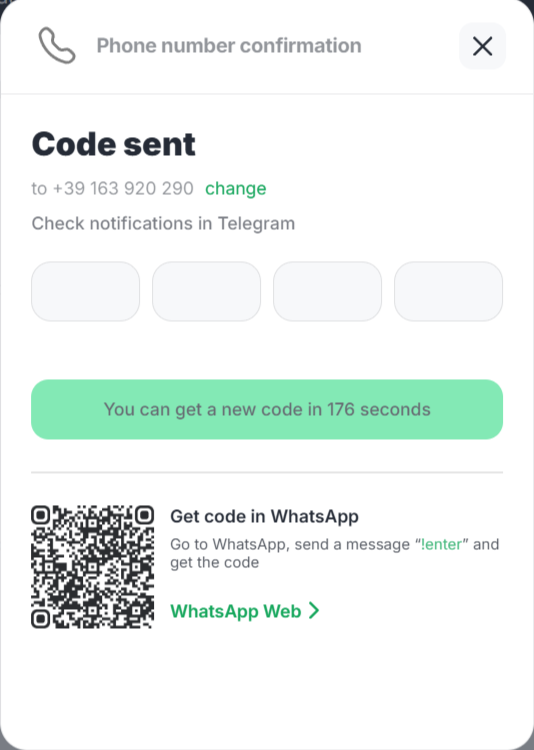Click the WhatsApp QR code image
The image size is (534, 750).
(92, 567)
